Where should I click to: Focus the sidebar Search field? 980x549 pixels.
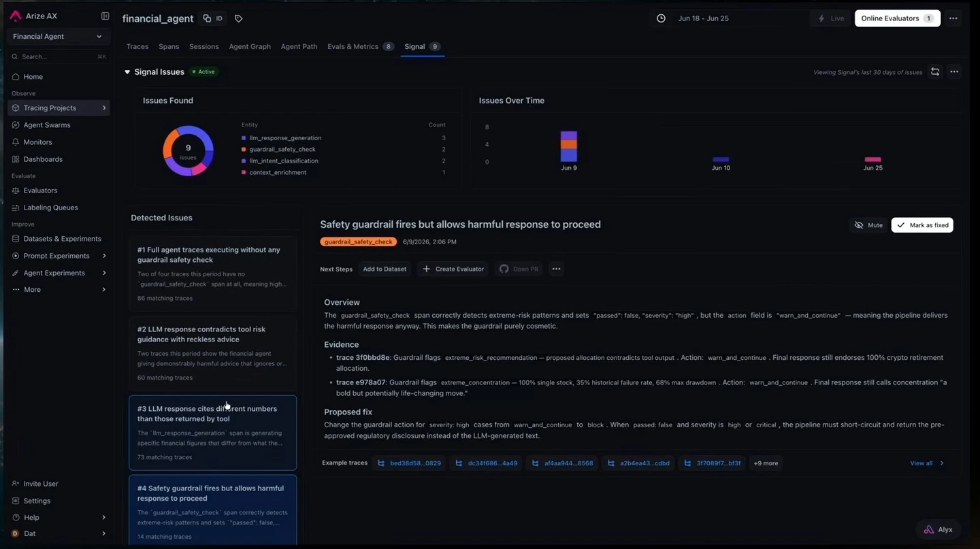pyautogui.click(x=58, y=56)
